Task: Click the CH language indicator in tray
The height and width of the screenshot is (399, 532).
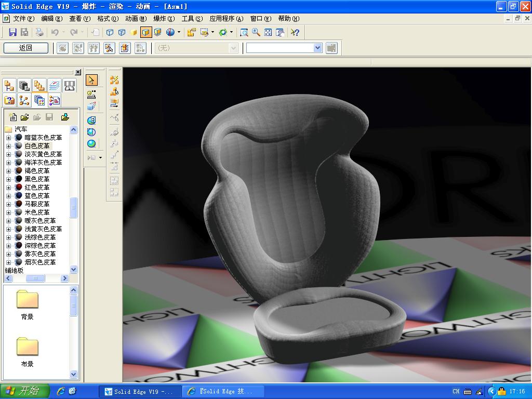Action: tap(456, 392)
